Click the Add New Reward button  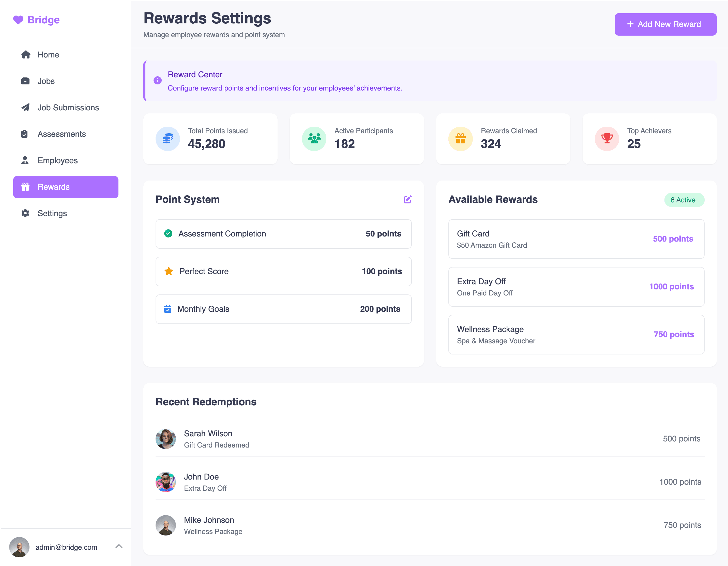point(665,24)
